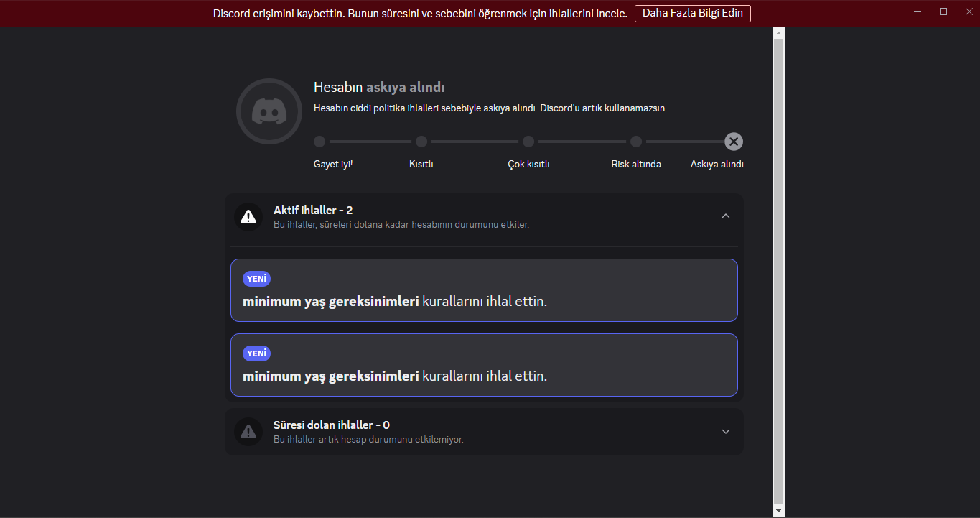Click the scrollbar down arrow
980x518 pixels.
pyautogui.click(x=779, y=510)
